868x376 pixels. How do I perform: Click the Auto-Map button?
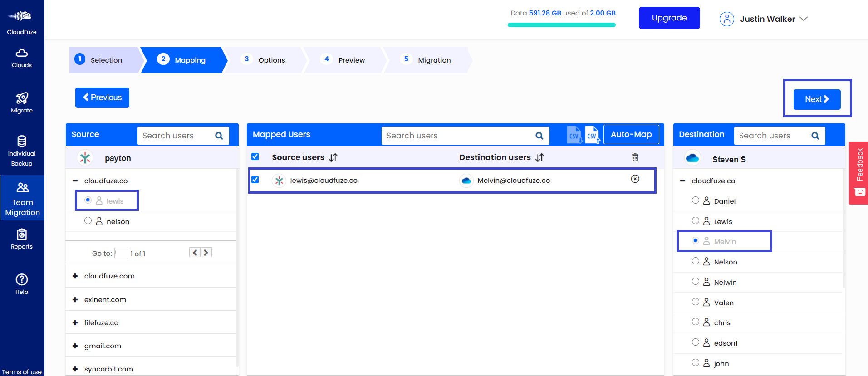coord(631,134)
